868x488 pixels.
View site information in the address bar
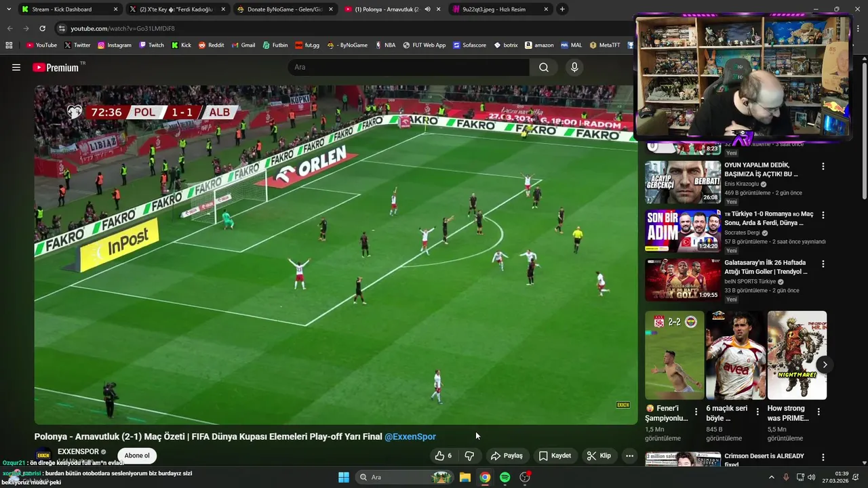coord(62,28)
